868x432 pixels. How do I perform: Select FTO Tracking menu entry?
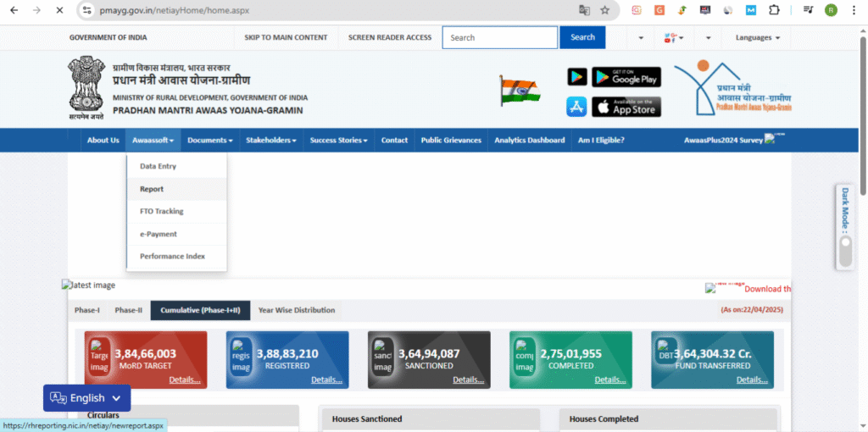click(176, 211)
